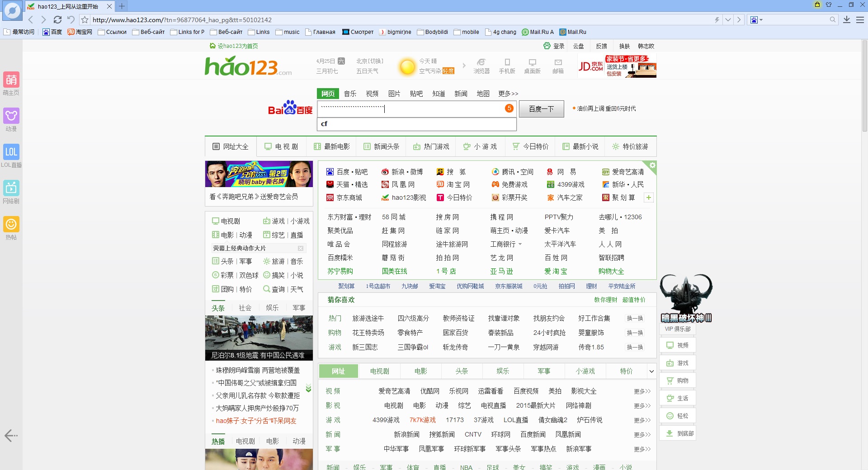This screenshot has height=470, width=868.
Task: Select 音乐 search tab
Action: 350,94
